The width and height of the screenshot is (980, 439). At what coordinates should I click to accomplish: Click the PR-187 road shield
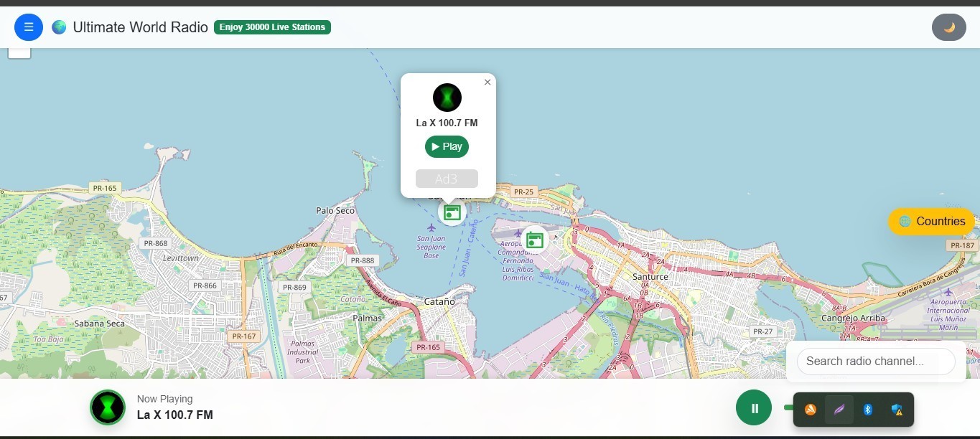tap(962, 245)
